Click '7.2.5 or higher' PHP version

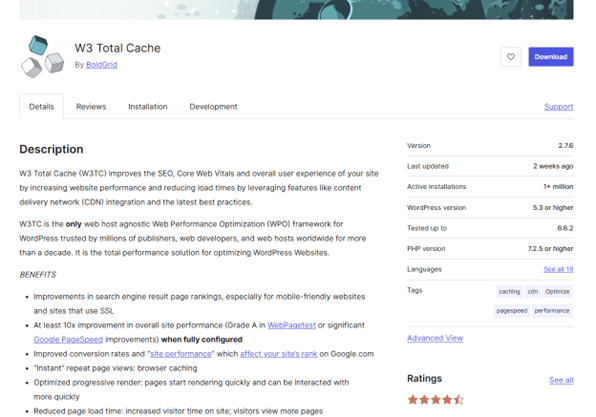[550, 249]
